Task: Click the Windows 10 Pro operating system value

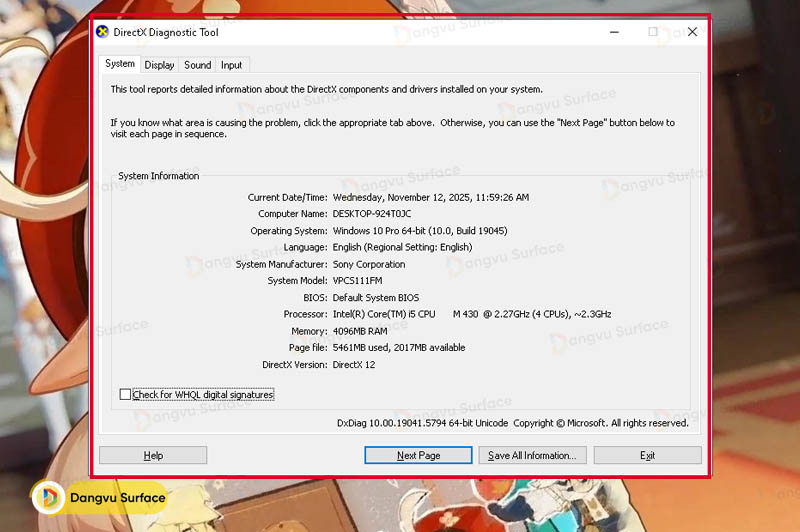Action: [419, 231]
